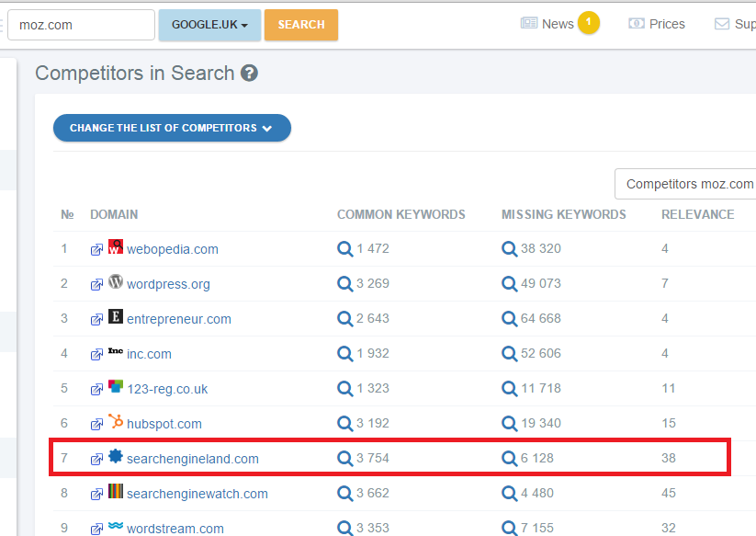View missing keywords magnifier for 123-reg.co.uk
This screenshot has height=536, width=756.
point(509,388)
